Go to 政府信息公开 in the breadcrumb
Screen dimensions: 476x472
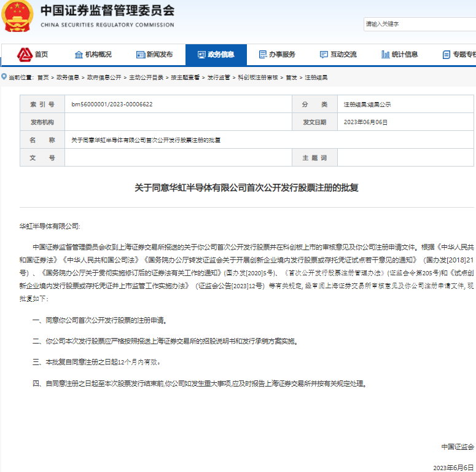click(x=104, y=77)
